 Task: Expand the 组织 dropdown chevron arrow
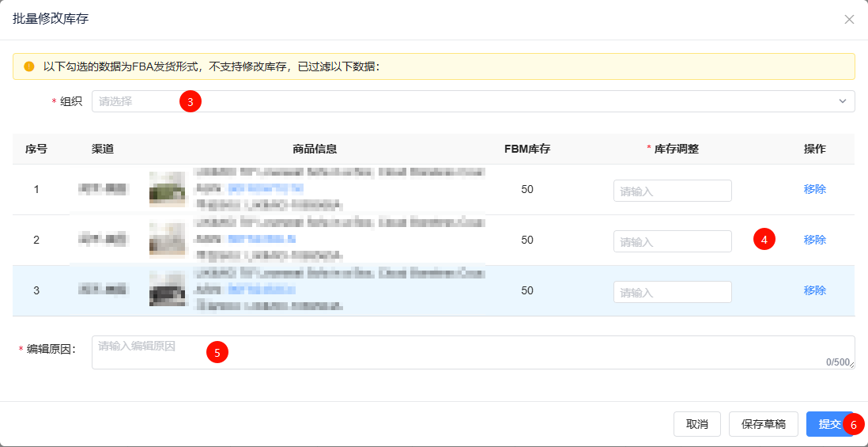pyautogui.click(x=843, y=101)
